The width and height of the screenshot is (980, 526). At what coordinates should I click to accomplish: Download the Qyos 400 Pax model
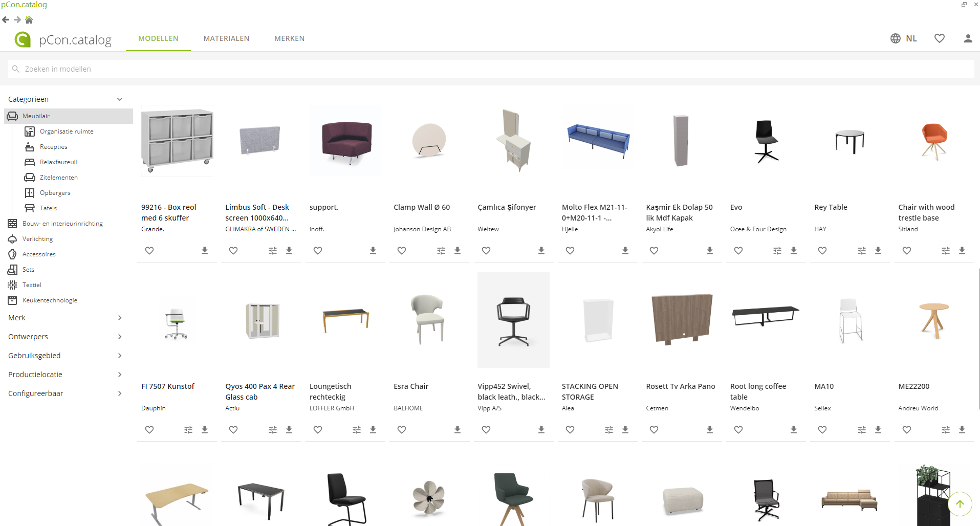pyautogui.click(x=289, y=430)
